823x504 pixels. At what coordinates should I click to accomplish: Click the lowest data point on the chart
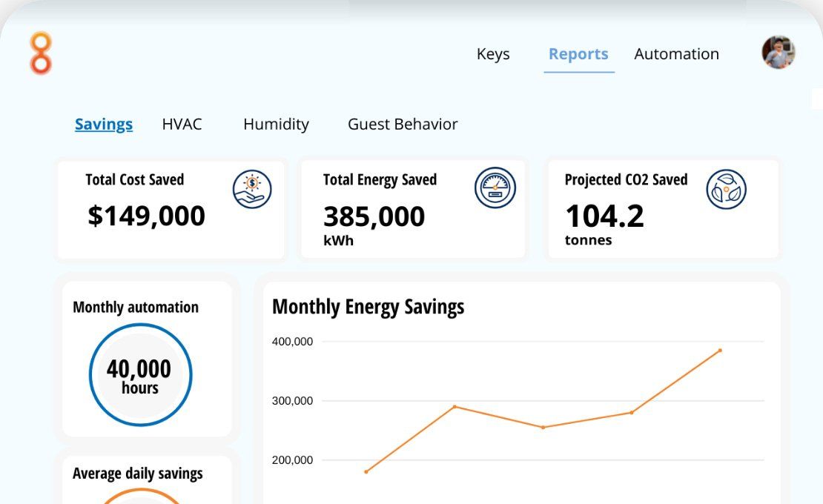tap(366, 471)
